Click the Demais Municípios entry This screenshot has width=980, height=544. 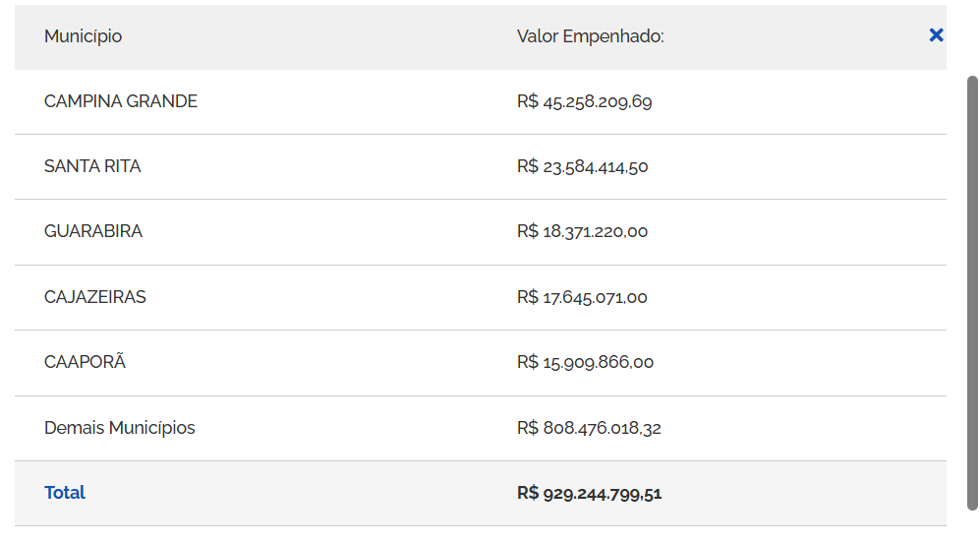coord(120,428)
